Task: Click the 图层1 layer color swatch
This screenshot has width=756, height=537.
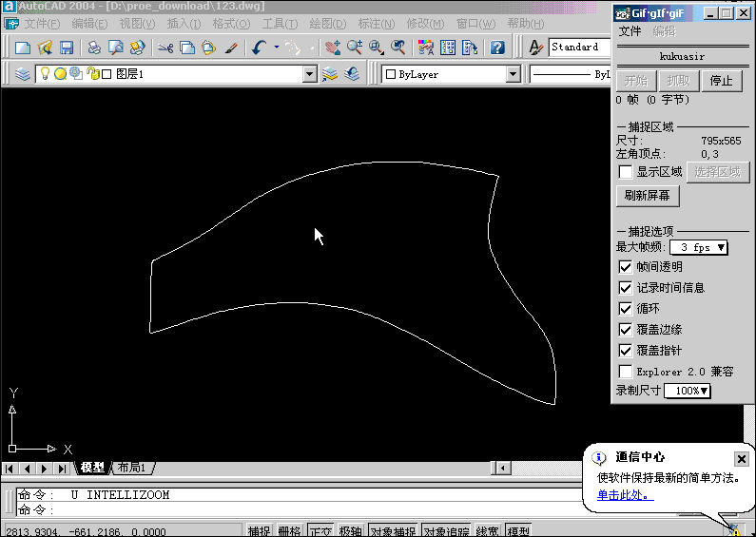Action: (x=107, y=74)
